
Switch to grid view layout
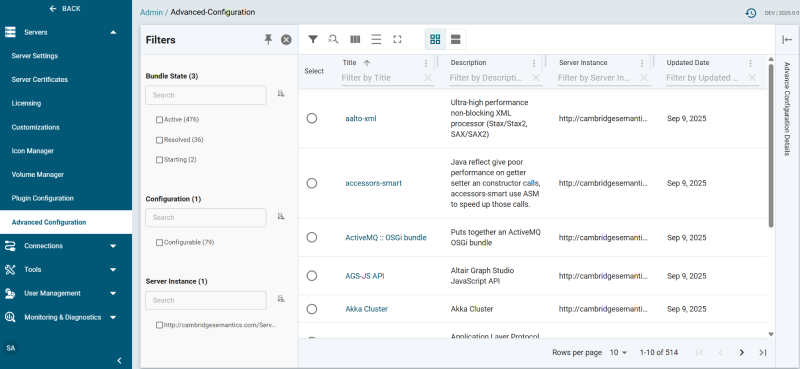tap(435, 39)
